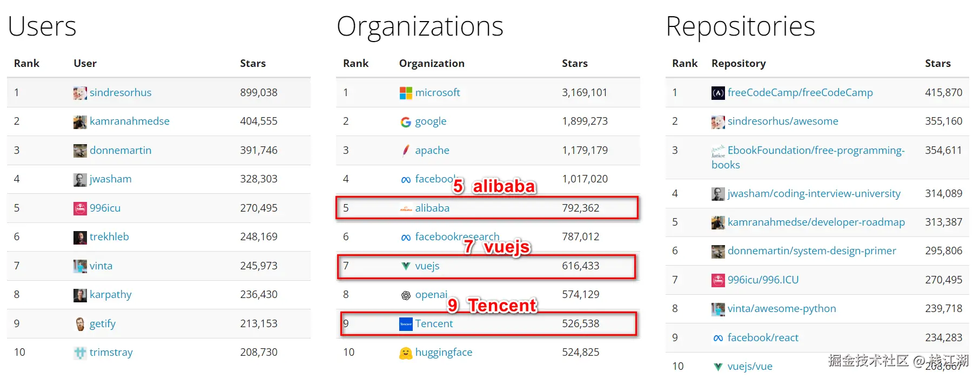This screenshot has height=379, width=980.
Task: Click the Meta logo beside facebook/react
Action: click(718, 338)
